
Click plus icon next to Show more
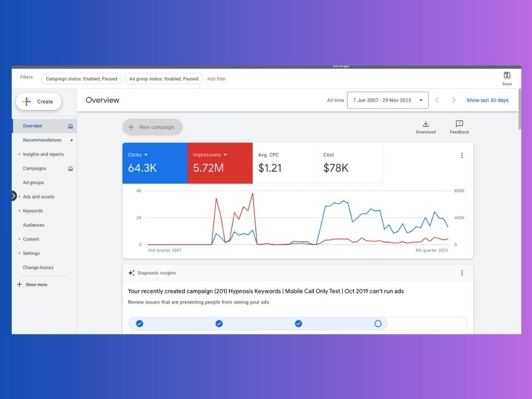[19, 284]
